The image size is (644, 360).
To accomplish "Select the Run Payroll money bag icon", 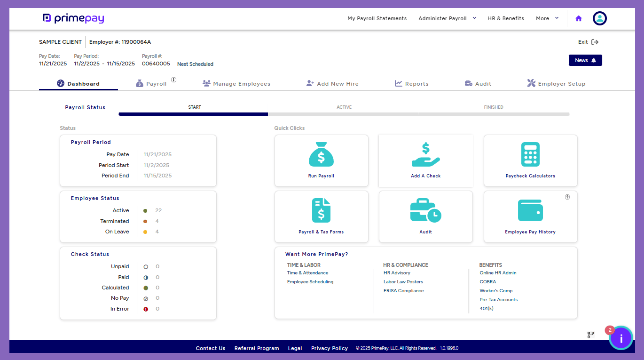I will point(321,154).
